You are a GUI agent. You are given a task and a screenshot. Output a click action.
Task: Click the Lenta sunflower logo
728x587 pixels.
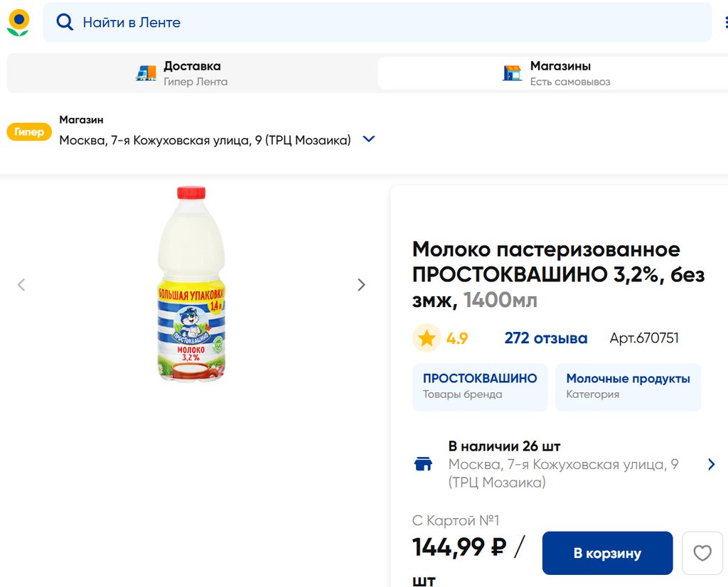[18, 23]
